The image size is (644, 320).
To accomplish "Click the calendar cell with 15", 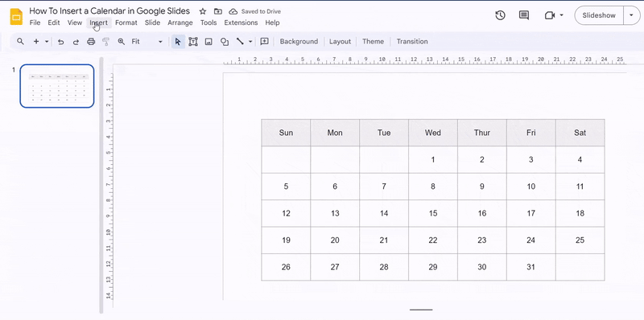I will tap(433, 213).
